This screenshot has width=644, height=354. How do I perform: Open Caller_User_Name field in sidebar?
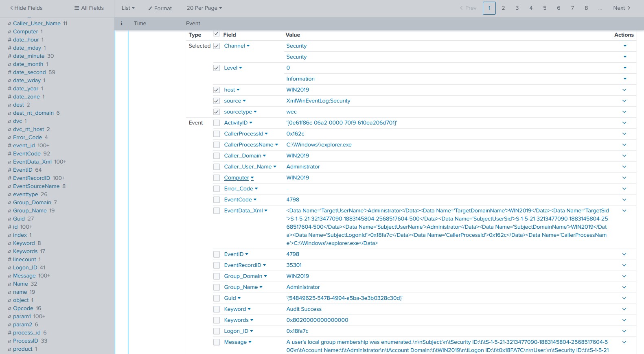point(37,24)
